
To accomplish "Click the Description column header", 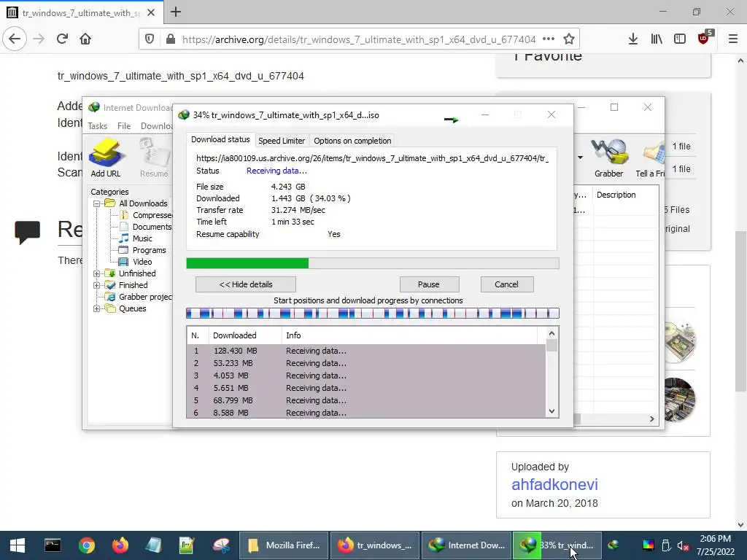I will point(625,195).
